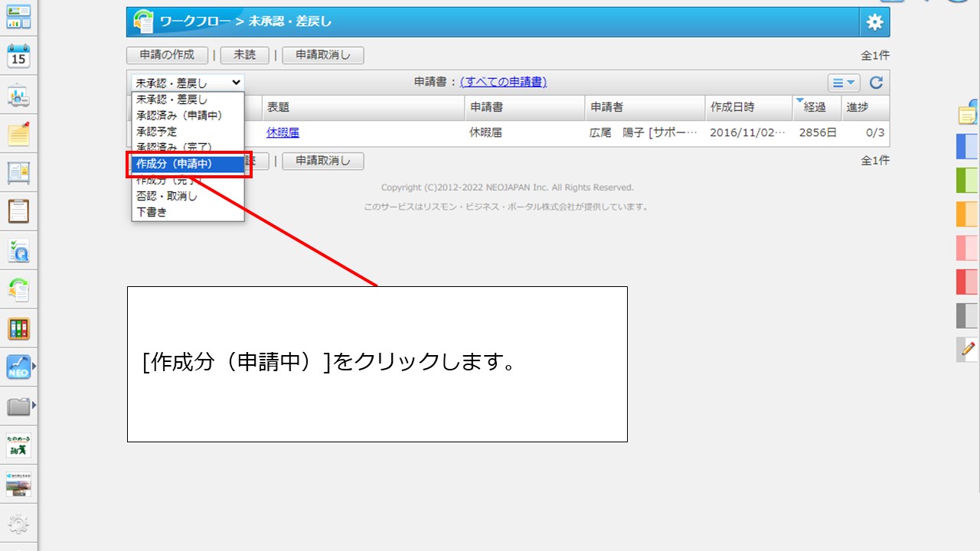
Task: Open the list view options dropdown
Action: (x=844, y=83)
